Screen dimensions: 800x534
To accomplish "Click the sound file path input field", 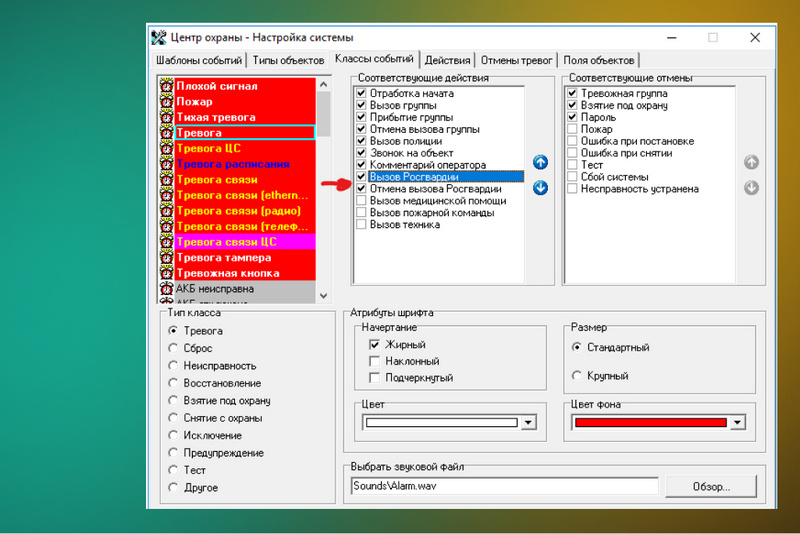I will (x=504, y=487).
